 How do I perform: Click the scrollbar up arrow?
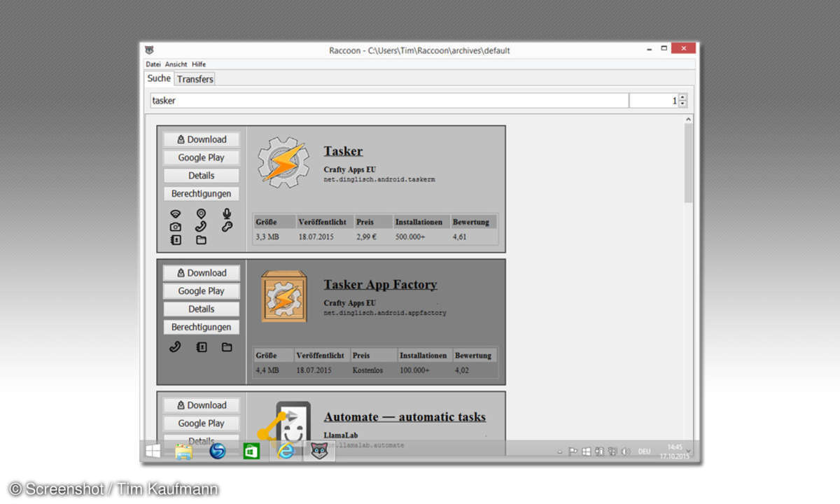[x=688, y=120]
